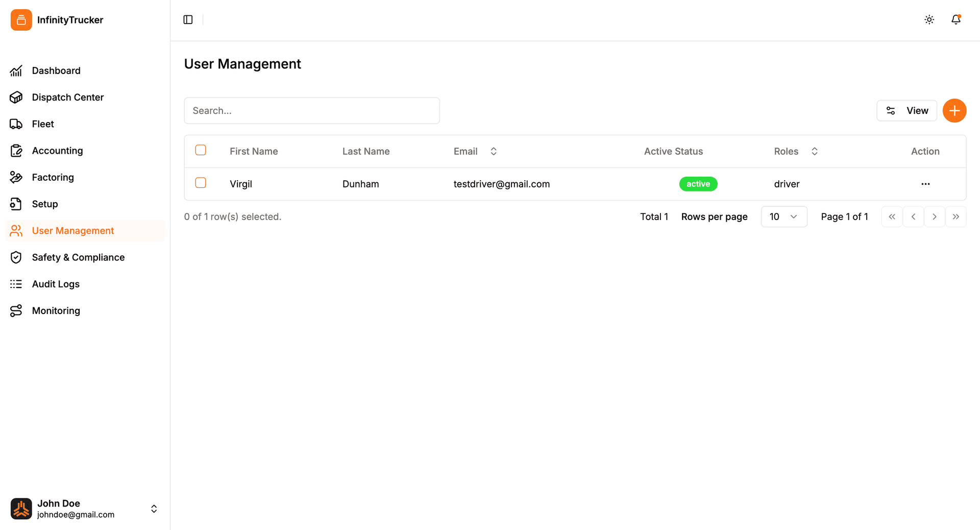Click the Accounting ledger icon
980x530 pixels.
tap(16, 150)
